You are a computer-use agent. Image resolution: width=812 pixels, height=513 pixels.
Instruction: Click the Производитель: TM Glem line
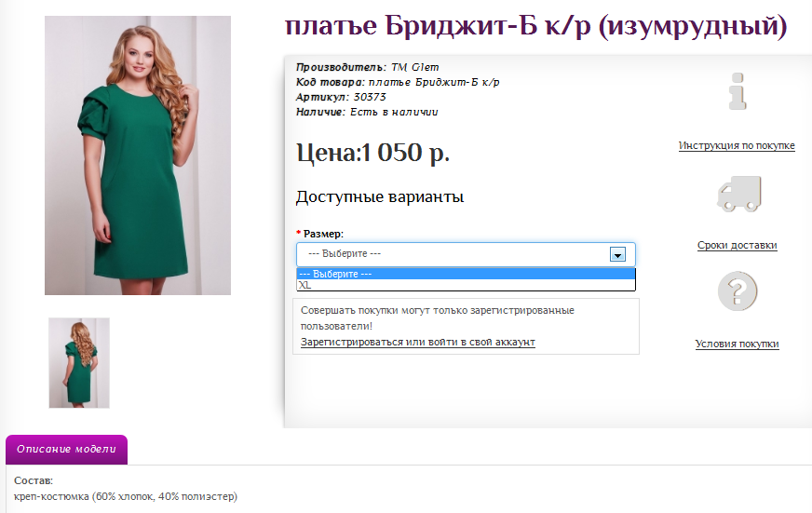point(367,67)
